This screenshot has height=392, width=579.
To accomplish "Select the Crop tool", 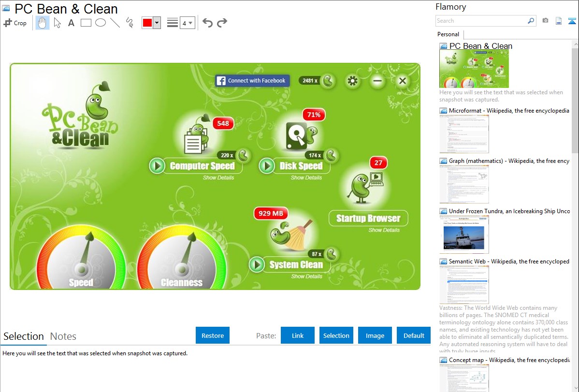I will click(x=15, y=23).
